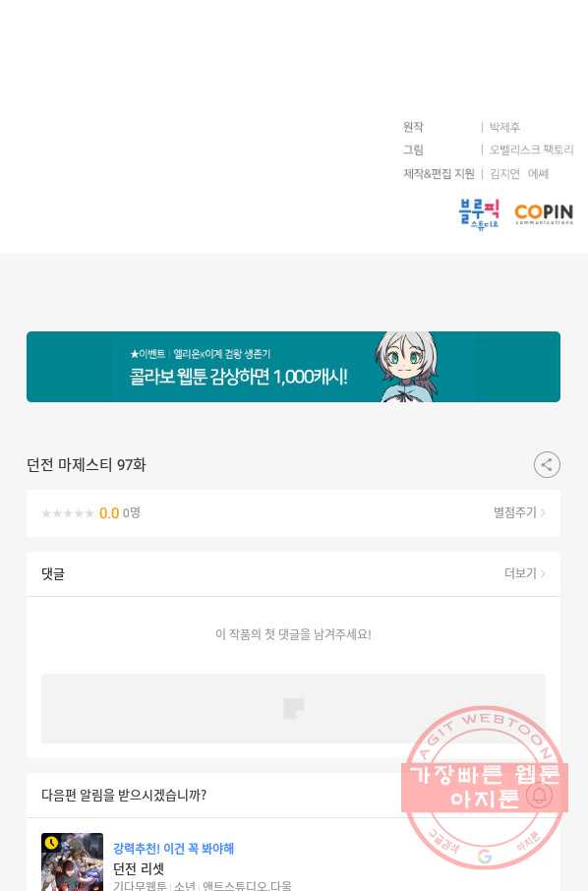Toggle next-episode notification bell icon

pos(539,795)
